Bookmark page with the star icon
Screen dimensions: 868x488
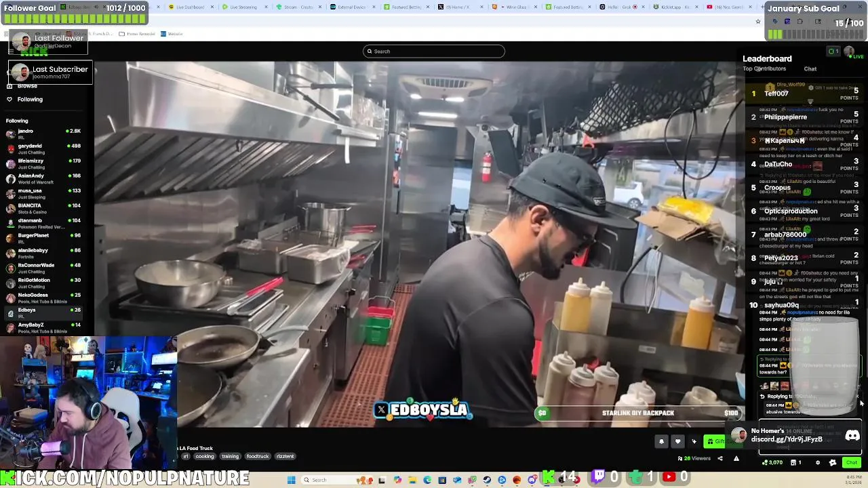click(758, 22)
